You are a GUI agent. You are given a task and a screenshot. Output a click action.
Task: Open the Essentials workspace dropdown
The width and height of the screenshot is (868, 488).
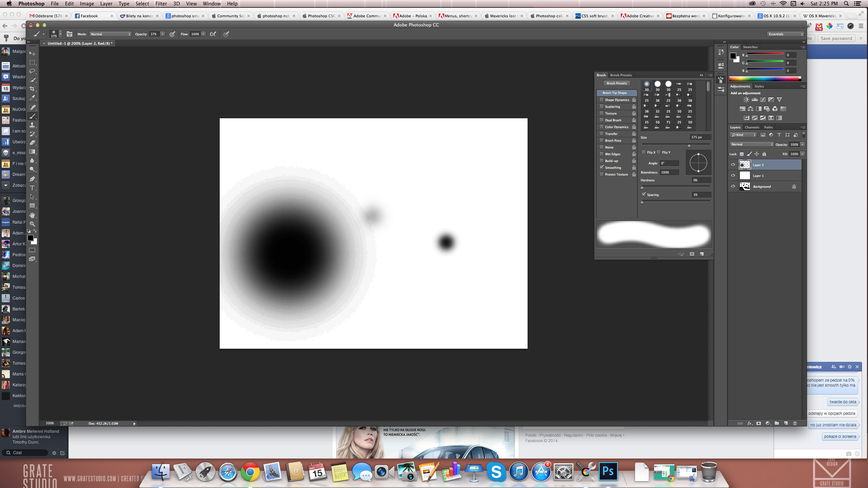click(x=785, y=34)
